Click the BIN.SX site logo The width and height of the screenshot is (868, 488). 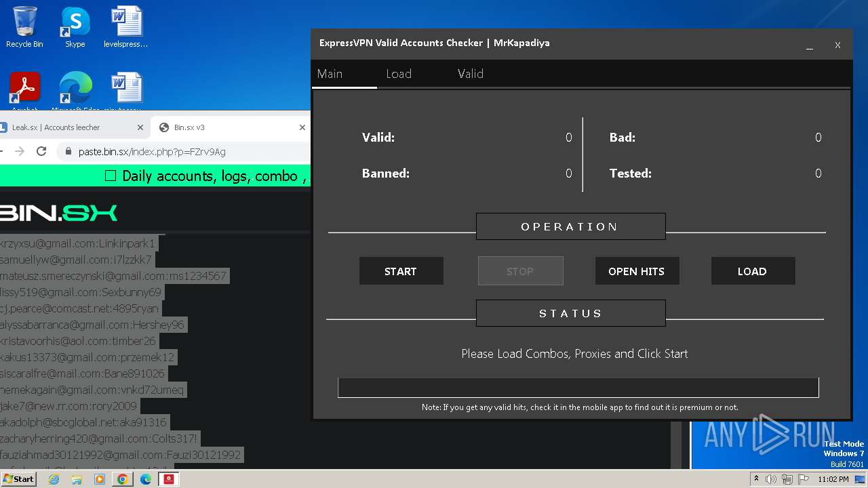click(59, 213)
